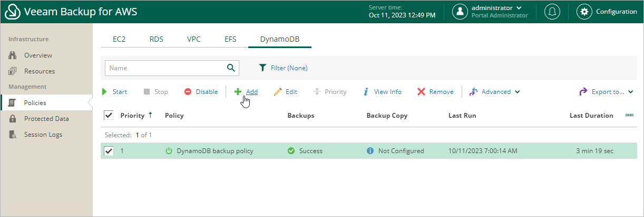
Task: Click the Policy column header
Action: pyautogui.click(x=174, y=115)
